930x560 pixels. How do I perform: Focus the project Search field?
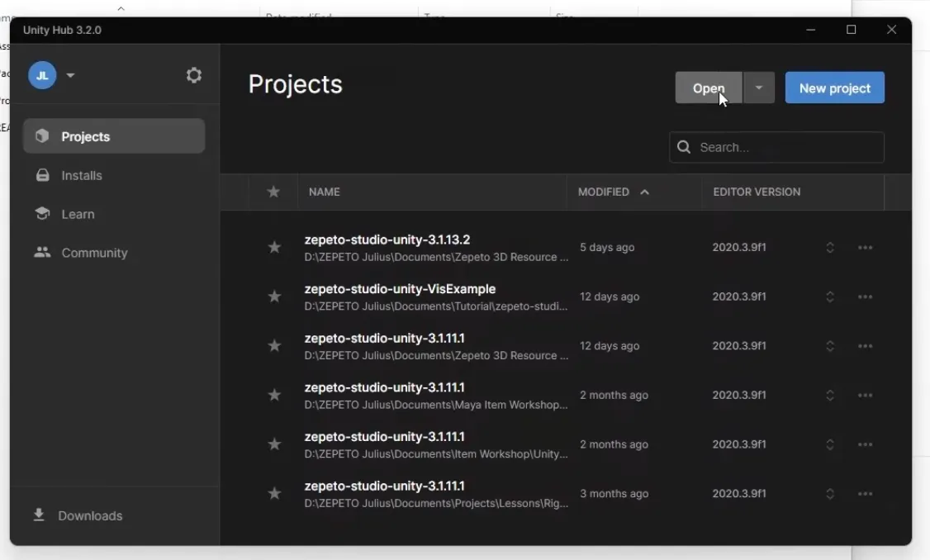tap(776, 147)
